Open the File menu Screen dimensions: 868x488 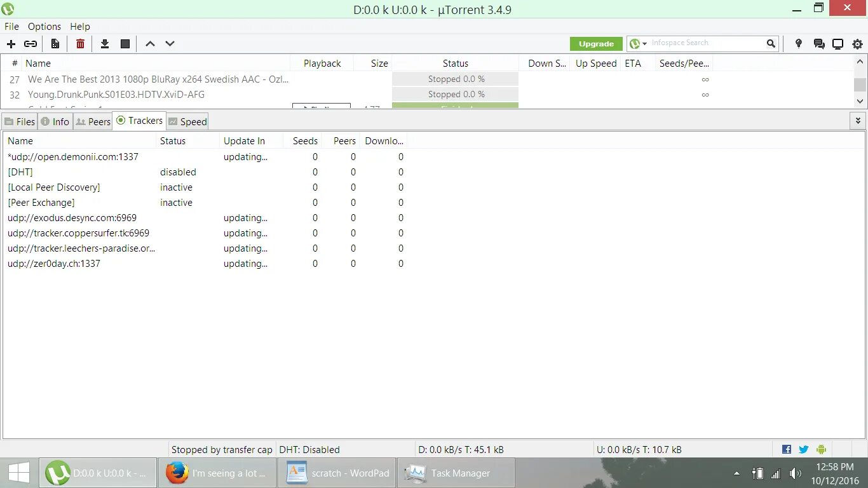tap(11, 27)
